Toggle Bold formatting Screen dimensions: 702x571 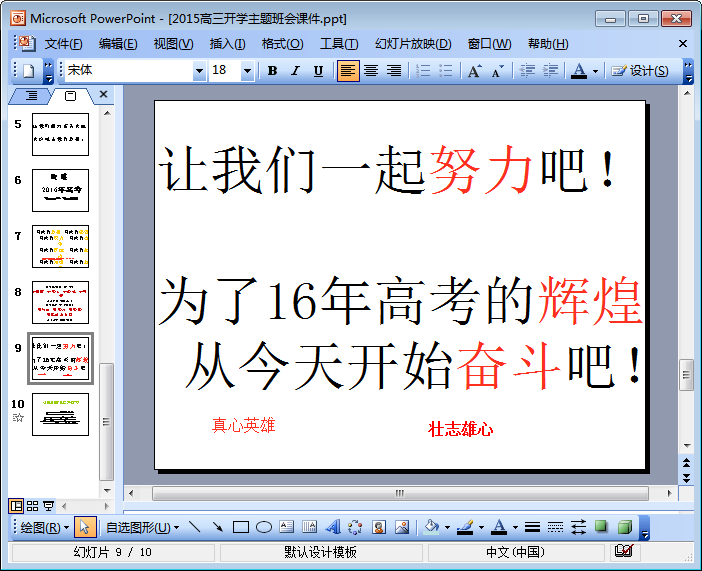[272, 71]
